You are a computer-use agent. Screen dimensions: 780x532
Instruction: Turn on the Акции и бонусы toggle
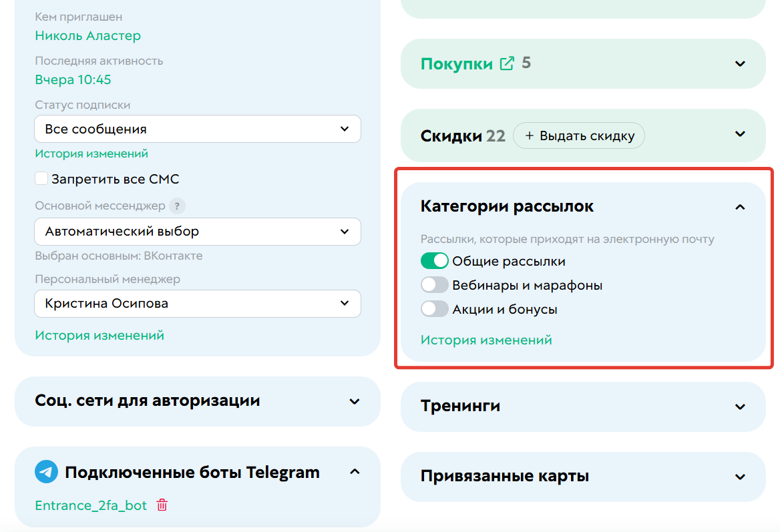point(435,308)
